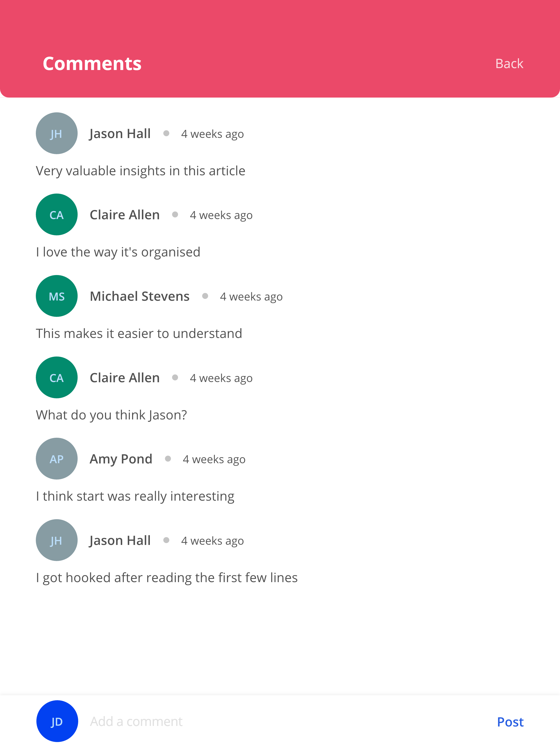This screenshot has height=747, width=560.
Task: Click the Amy Pond name
Action: [121, 459]
